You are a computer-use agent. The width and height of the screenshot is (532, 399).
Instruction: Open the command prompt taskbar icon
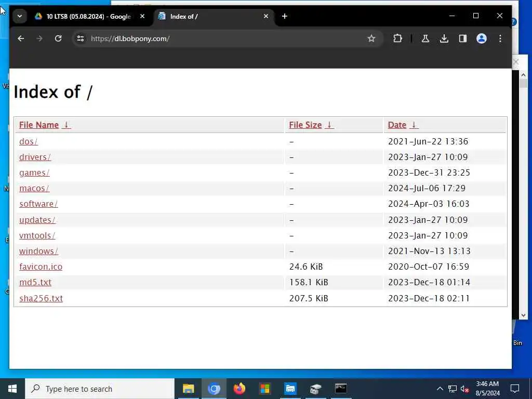point(341,389)
